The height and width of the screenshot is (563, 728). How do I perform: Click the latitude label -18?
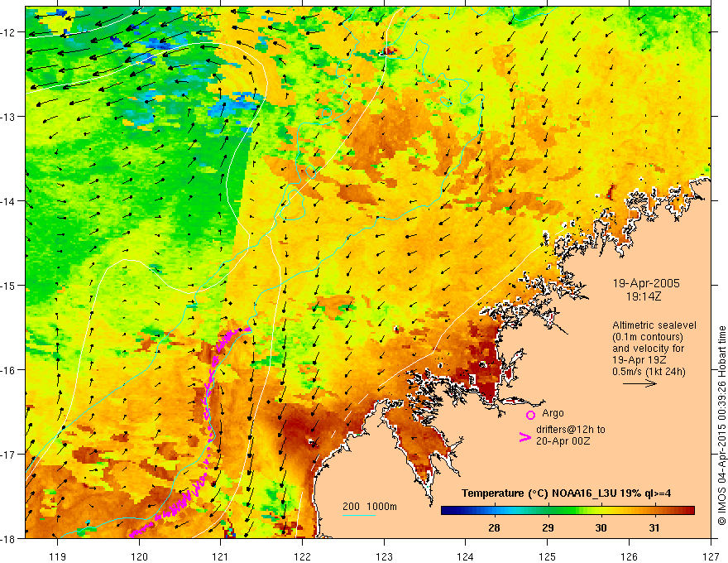click(9, 539)
